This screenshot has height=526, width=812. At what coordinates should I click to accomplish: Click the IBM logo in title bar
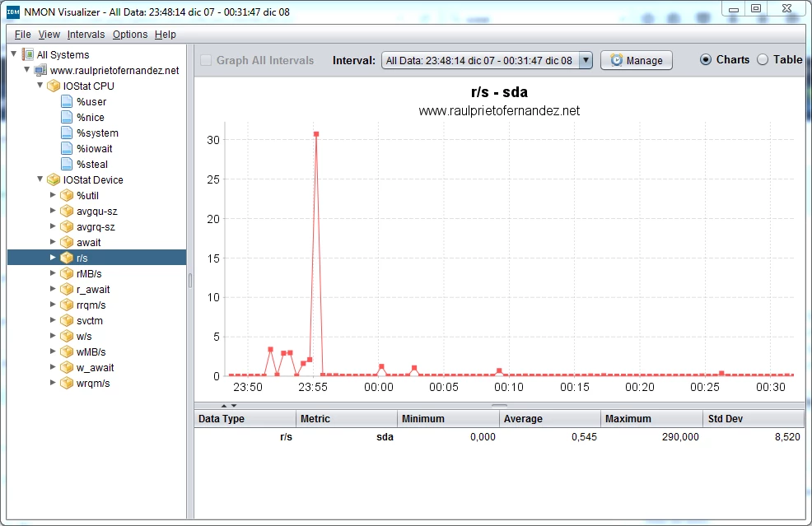tap(13, 12)
